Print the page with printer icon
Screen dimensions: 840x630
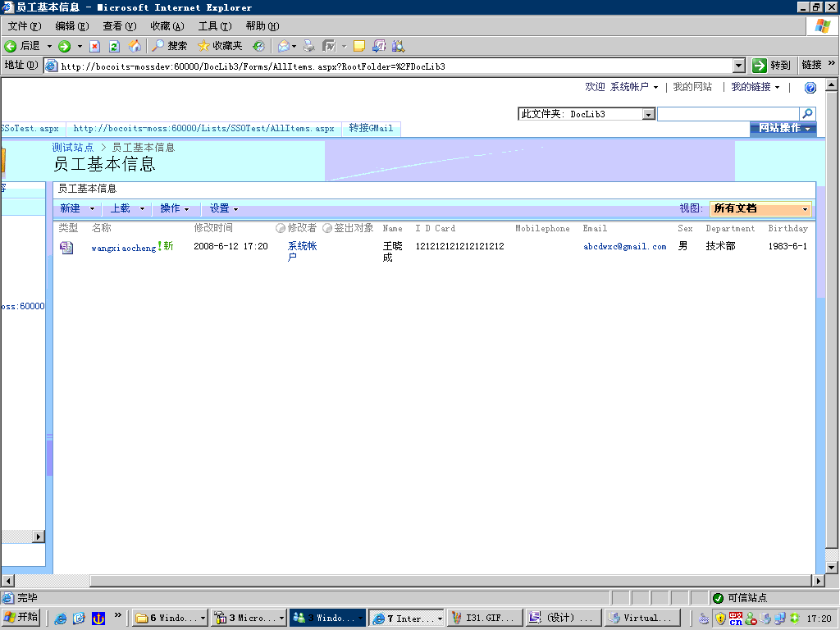point(308,46)
